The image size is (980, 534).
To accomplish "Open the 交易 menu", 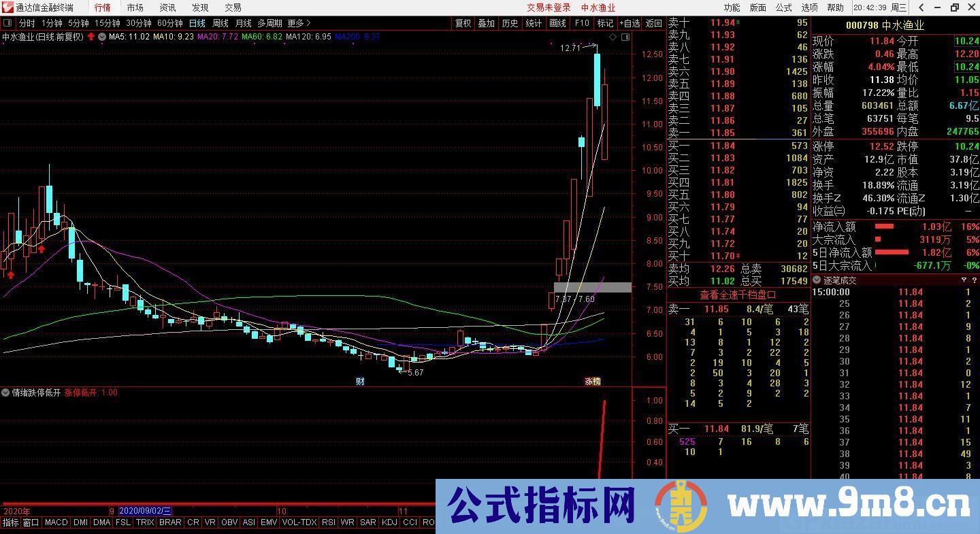I will pyautogui.click(x=233, y=7).
